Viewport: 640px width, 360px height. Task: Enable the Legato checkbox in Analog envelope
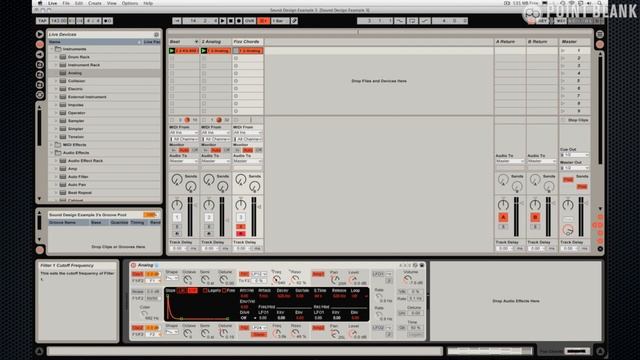[x=205, y=291]
